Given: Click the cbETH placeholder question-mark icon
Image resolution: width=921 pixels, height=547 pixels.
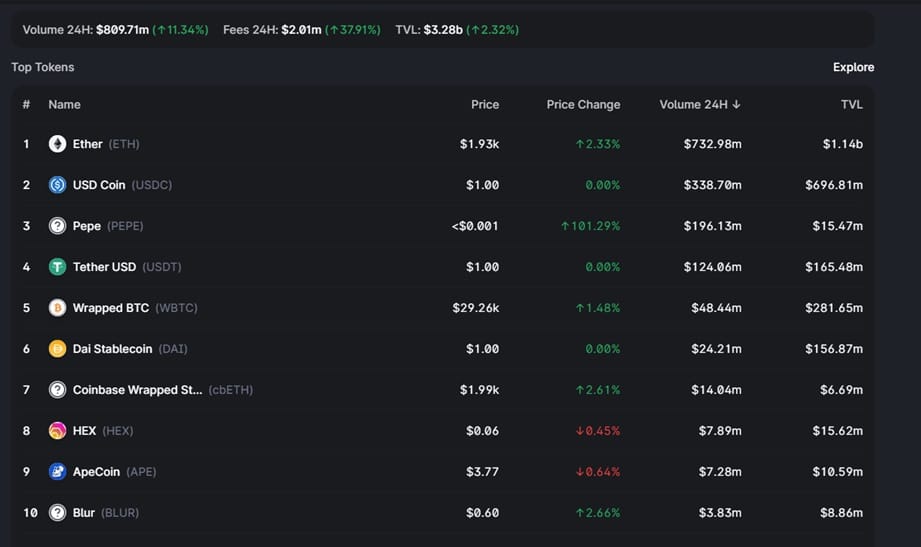Looking at the screenshot, I should click(x=57, y=390).
